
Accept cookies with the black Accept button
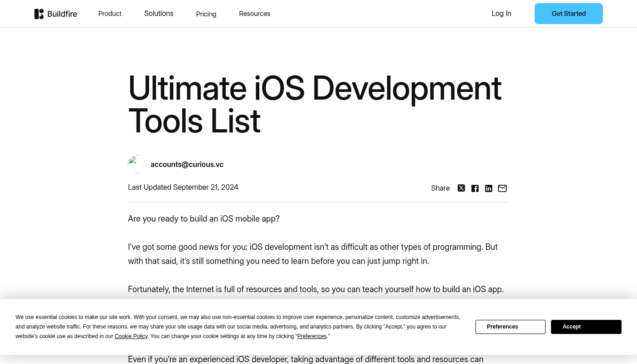click(586, 327)
